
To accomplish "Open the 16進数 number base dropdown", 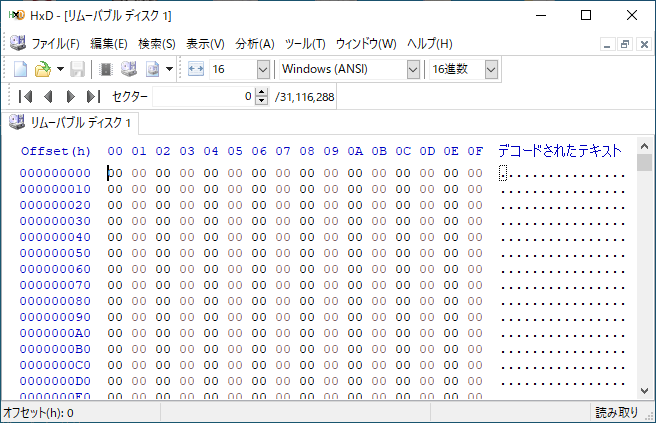I will (x=491, y=69).
